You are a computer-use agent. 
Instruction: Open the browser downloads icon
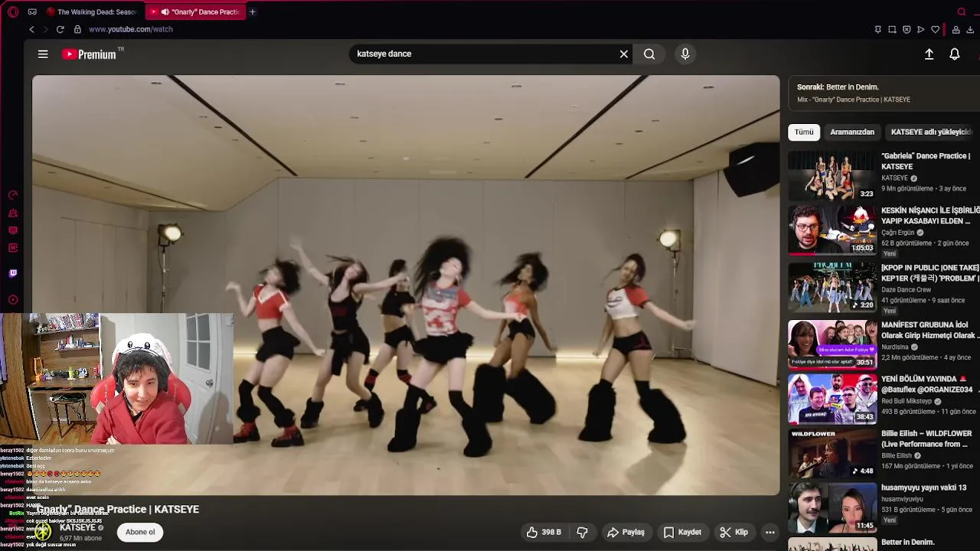tap(970, 29)
